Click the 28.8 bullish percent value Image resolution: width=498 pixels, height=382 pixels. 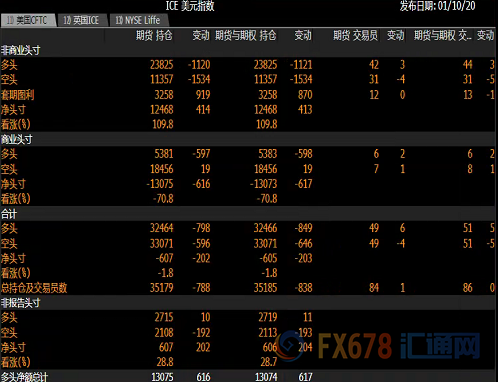165,362
